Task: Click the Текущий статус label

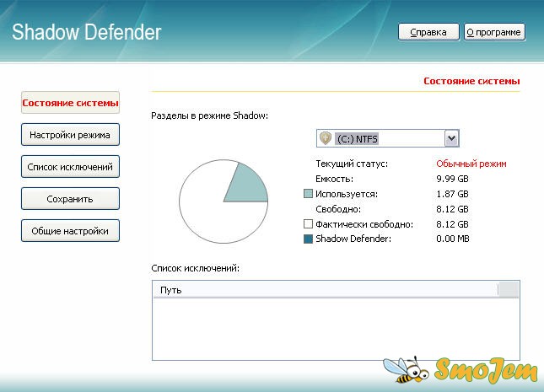Action: 352,164
